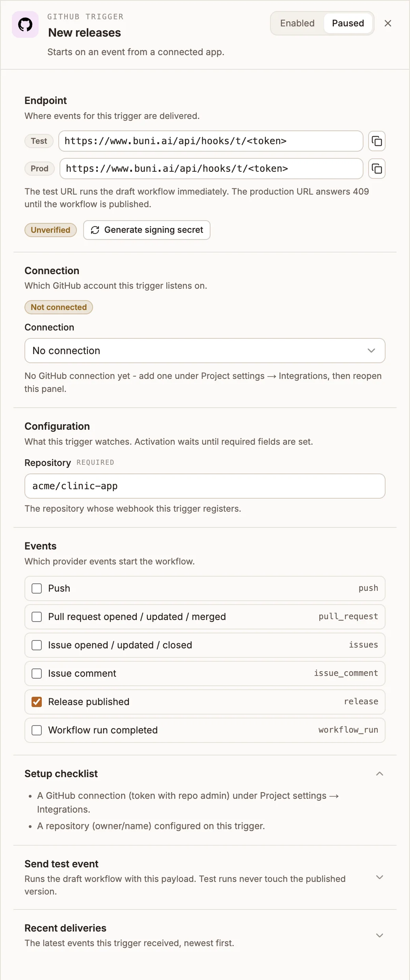Expand the Send test event section
410x980 pixels.
pos(380,877)
